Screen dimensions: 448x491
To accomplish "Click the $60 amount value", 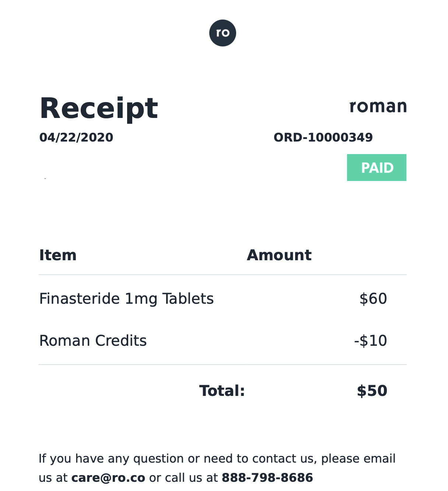I will pyautogui.click(x=373, y=299).
